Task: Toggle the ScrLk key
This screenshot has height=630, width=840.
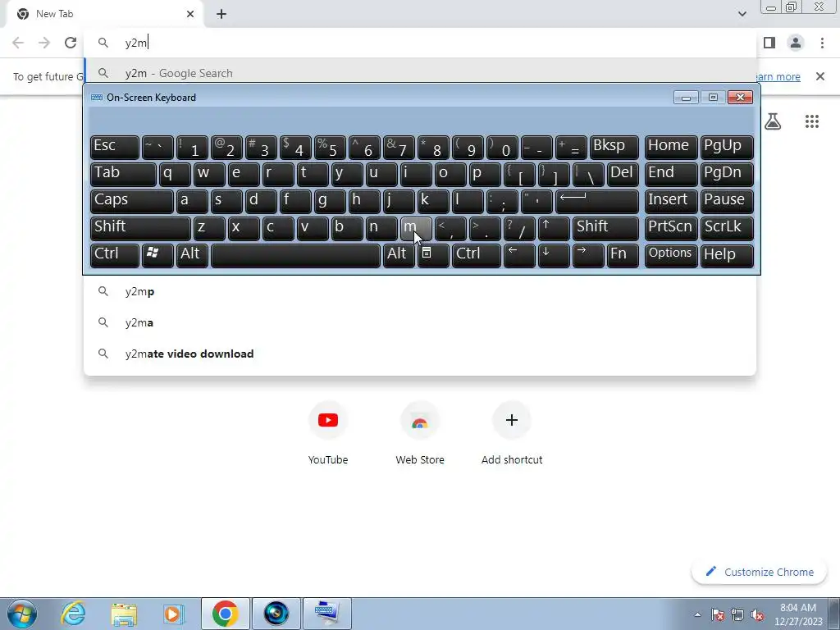Action: [727, 228]
